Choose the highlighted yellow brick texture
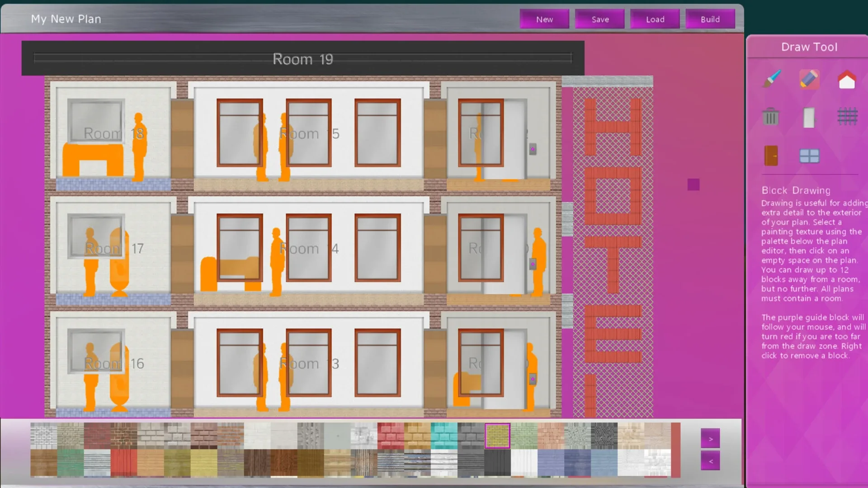Screen dimensions: 868x488 click(497, 436)
